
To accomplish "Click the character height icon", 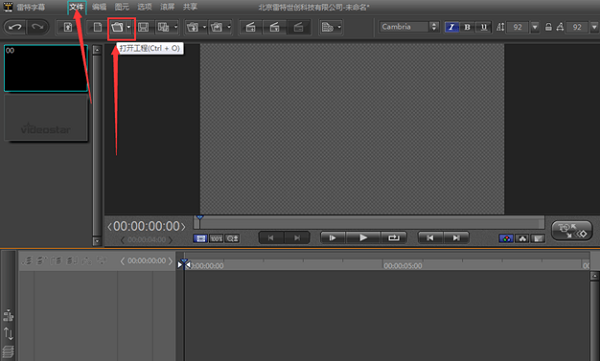I will pyautogui.click(x=500, y=27).
